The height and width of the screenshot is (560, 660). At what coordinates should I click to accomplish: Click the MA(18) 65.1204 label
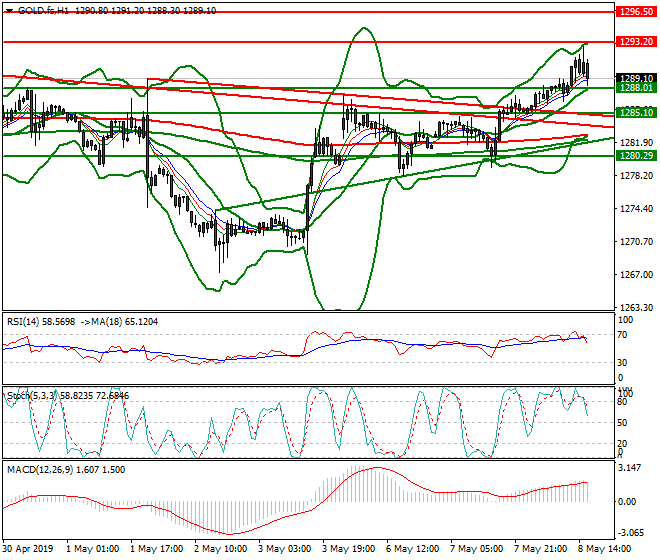124,322
